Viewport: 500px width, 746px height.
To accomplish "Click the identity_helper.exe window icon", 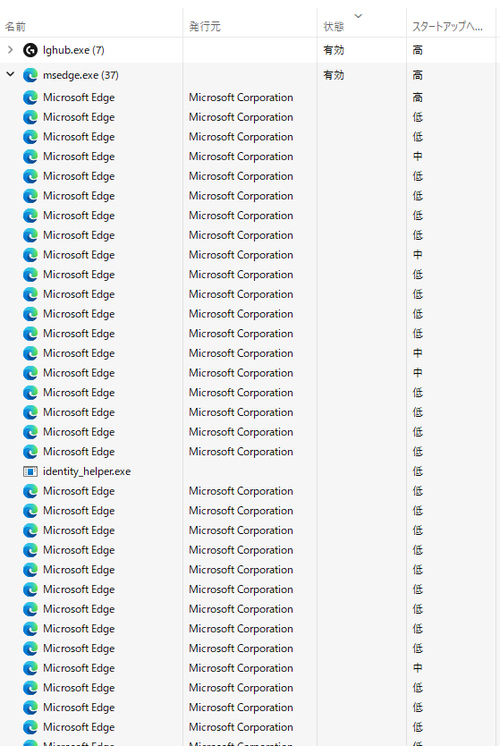I will (x=30, y=471).
